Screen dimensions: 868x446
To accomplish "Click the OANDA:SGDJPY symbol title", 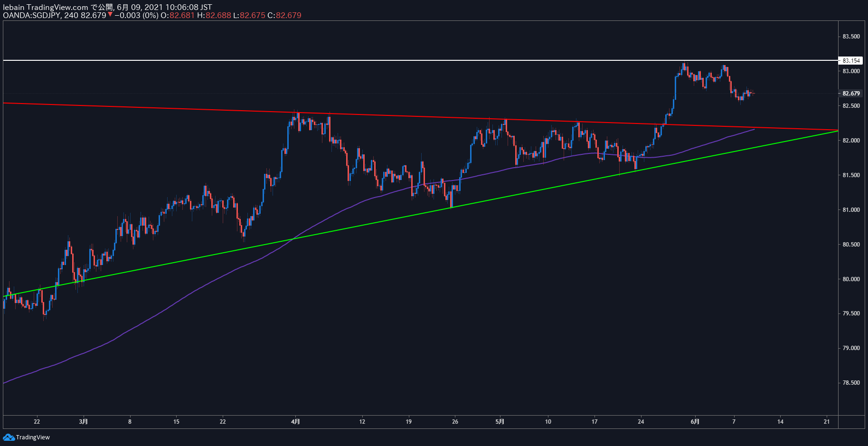I will click(x=32, y=15).
